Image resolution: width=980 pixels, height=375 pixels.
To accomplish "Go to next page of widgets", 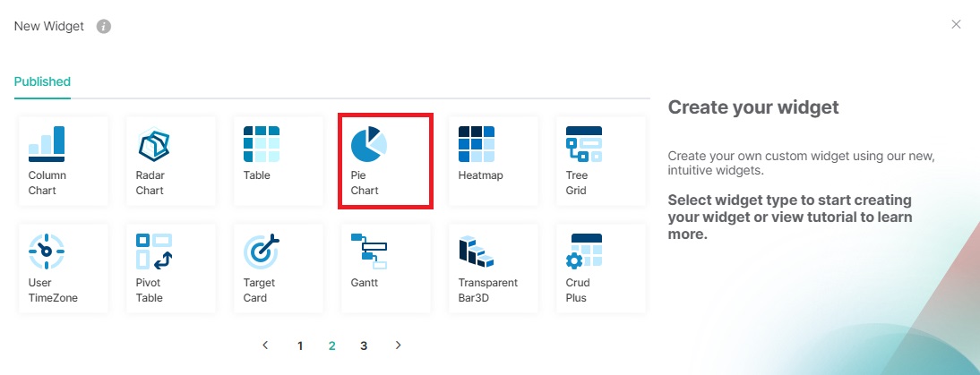I will tap(399, 345).
